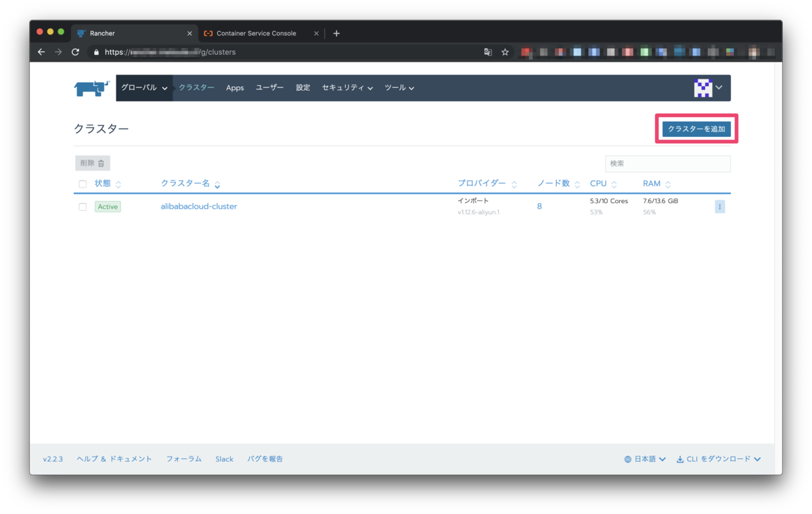Open the alibabacloud-cluster link
Image resolution: width=812 pixels, height=514 pixels.
(199, 207)
